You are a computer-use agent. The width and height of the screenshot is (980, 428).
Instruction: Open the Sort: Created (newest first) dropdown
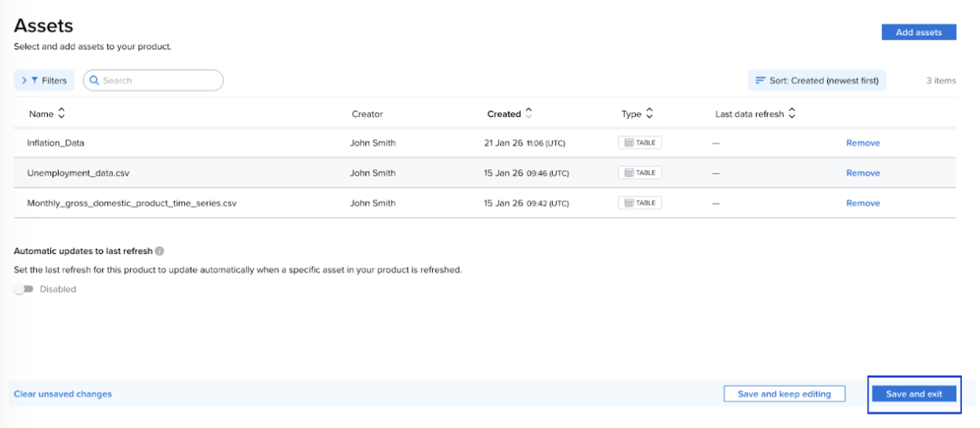coord(816,80)
